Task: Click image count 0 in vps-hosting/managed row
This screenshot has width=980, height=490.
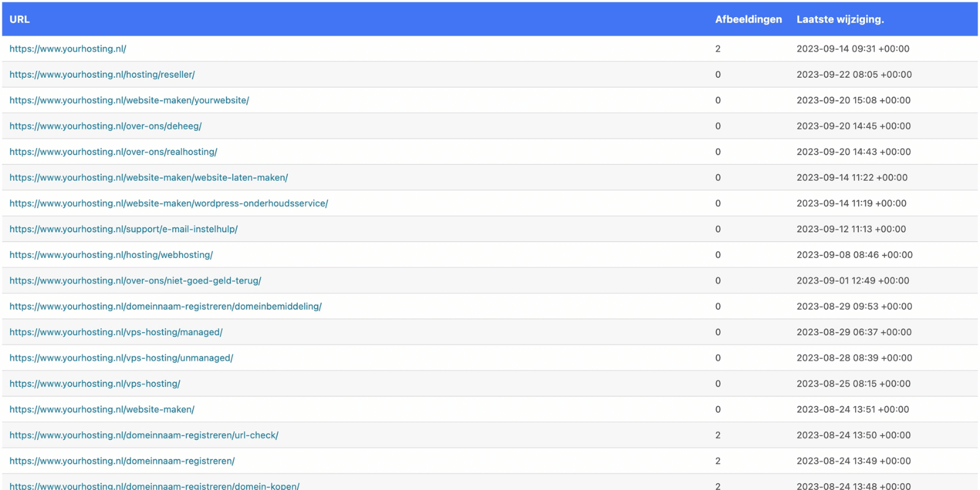Action: pos(718,332)
